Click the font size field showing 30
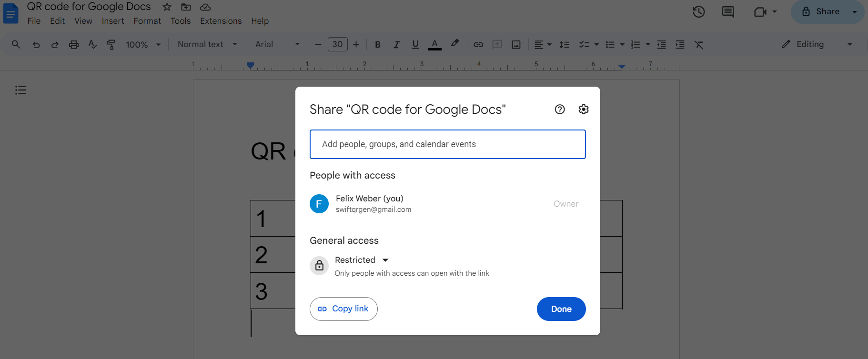This screenshot has width=868, height=359. [x=338, y=44]
